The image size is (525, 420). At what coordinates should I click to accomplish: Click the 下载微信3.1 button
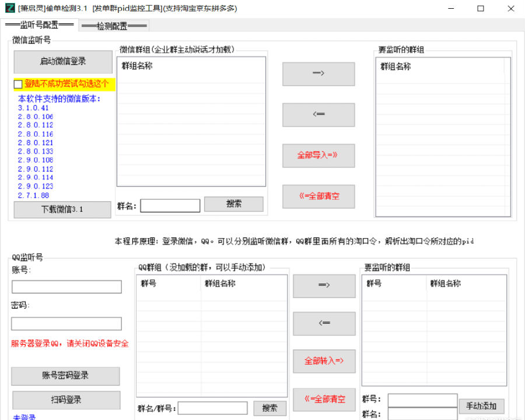point(62,210)
